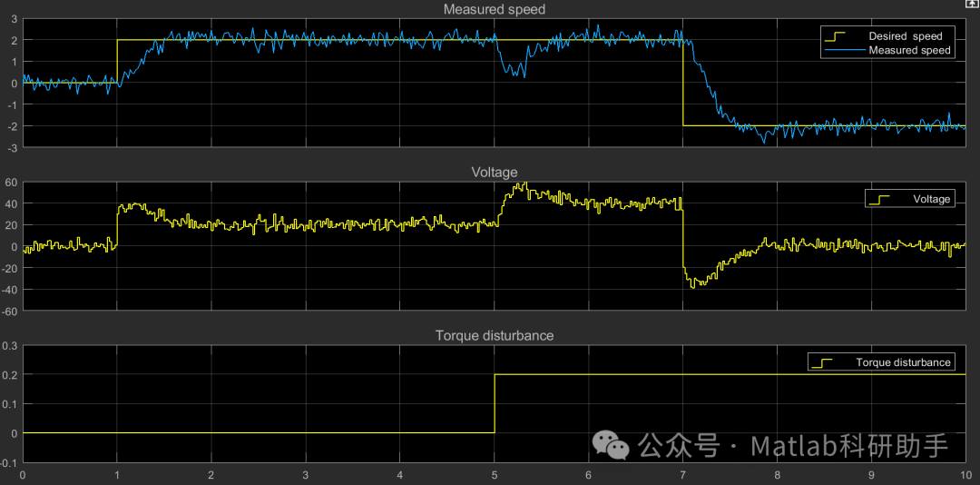Click the 7 label on the time axis

pyautogui.click(x=682, y=476)
